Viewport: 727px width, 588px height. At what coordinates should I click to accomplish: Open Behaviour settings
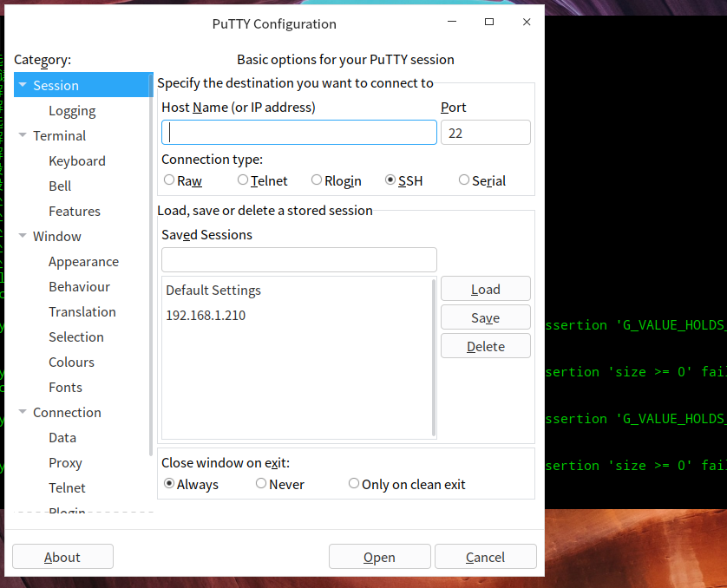pyautogui.click(x=79, y=287)
